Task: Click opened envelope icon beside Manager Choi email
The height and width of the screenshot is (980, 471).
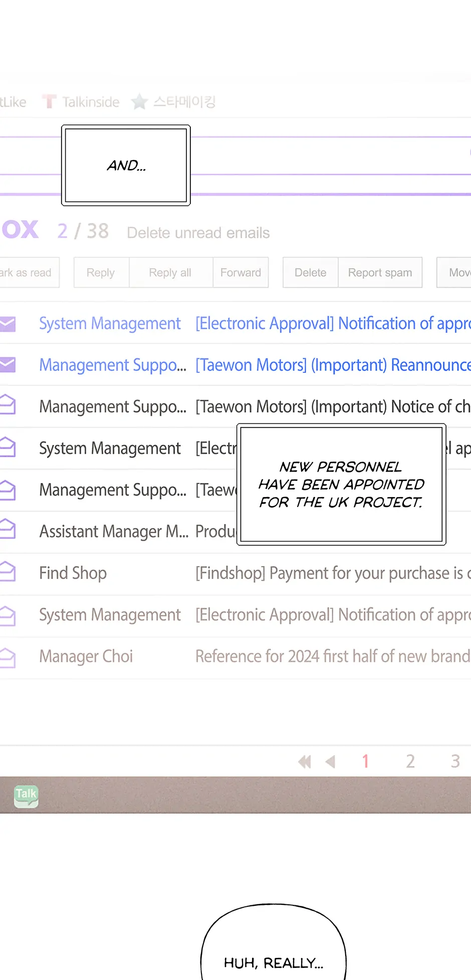Action: tap(8, 656)
